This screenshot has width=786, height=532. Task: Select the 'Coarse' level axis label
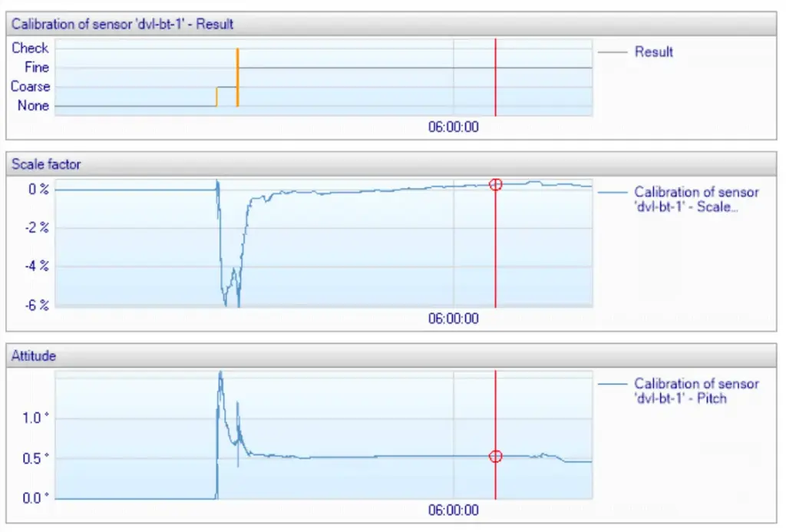[x=31, y=87]
